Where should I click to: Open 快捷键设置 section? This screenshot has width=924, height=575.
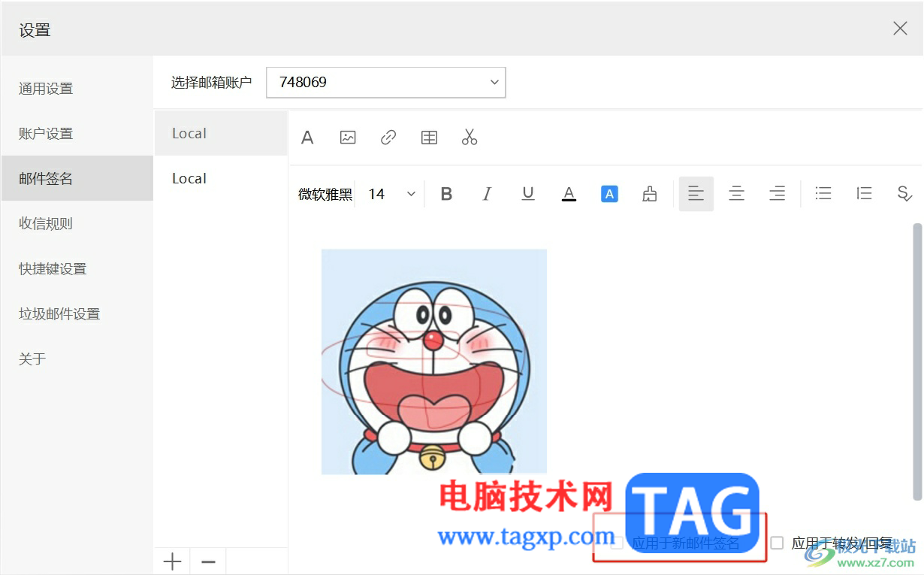[77, 269]
